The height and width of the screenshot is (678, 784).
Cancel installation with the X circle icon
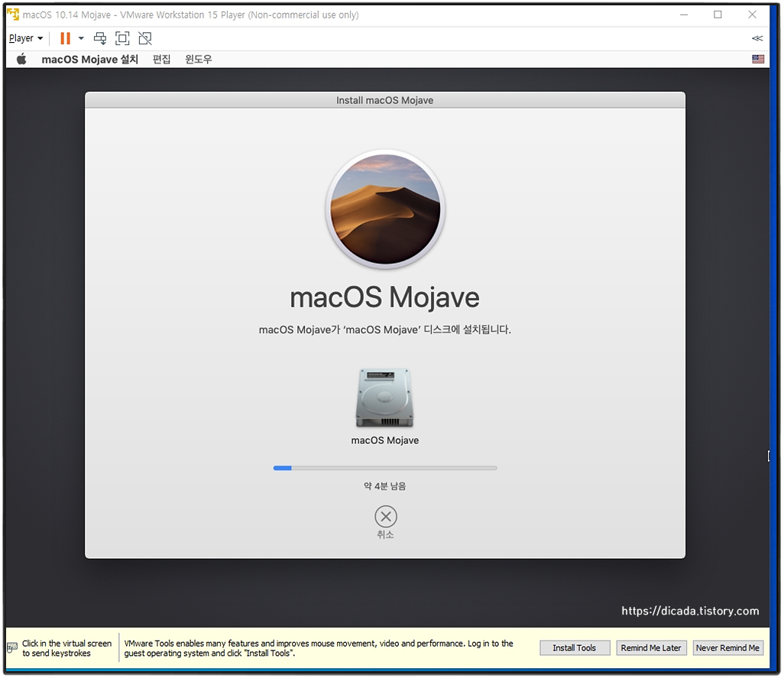pos(385,517)
